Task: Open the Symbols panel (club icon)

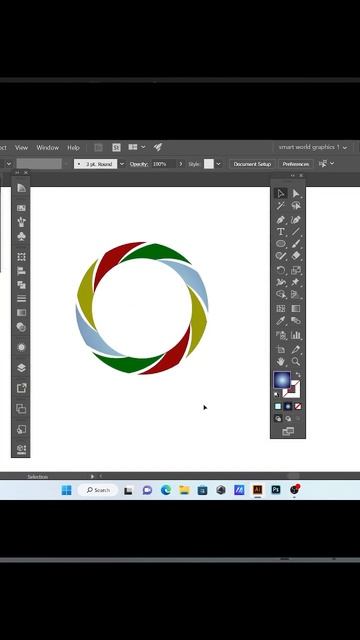Action: [21, 236]
